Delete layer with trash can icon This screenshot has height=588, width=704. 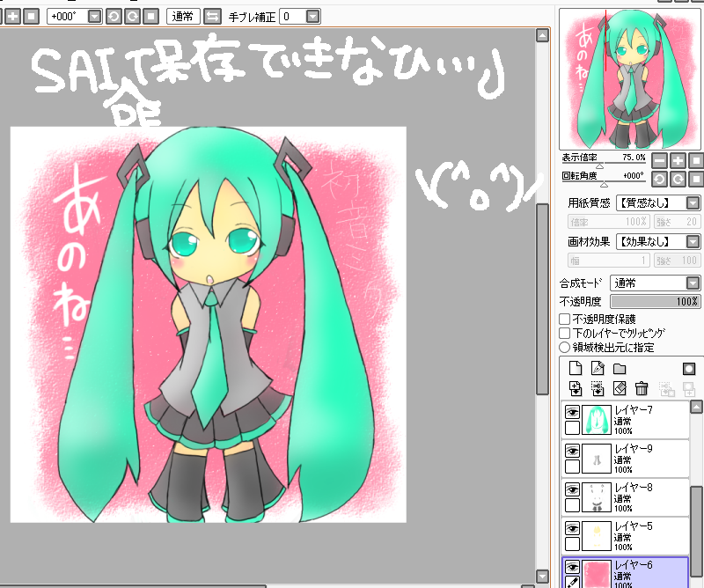(642, 388)
